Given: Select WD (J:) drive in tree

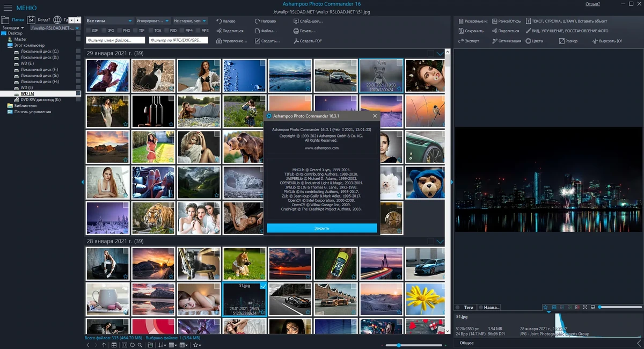Looking at the screenshot, I should pyautogui.click(x=27, y=93).
